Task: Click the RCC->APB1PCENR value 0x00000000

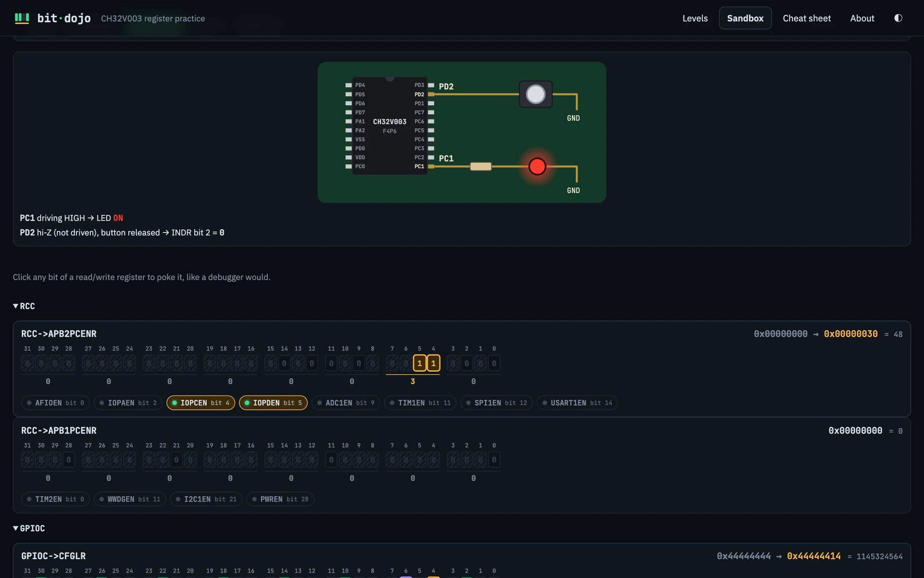Action: 855,431
